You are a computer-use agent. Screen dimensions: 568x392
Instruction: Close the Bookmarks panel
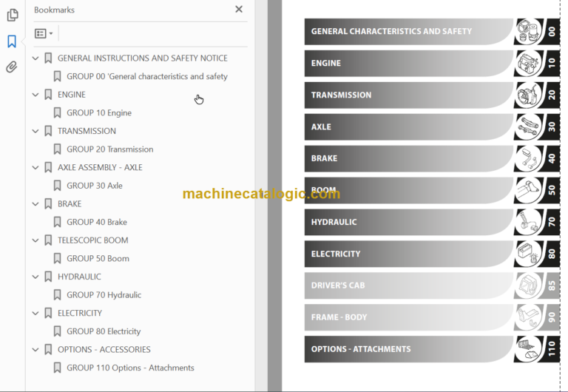239,10
